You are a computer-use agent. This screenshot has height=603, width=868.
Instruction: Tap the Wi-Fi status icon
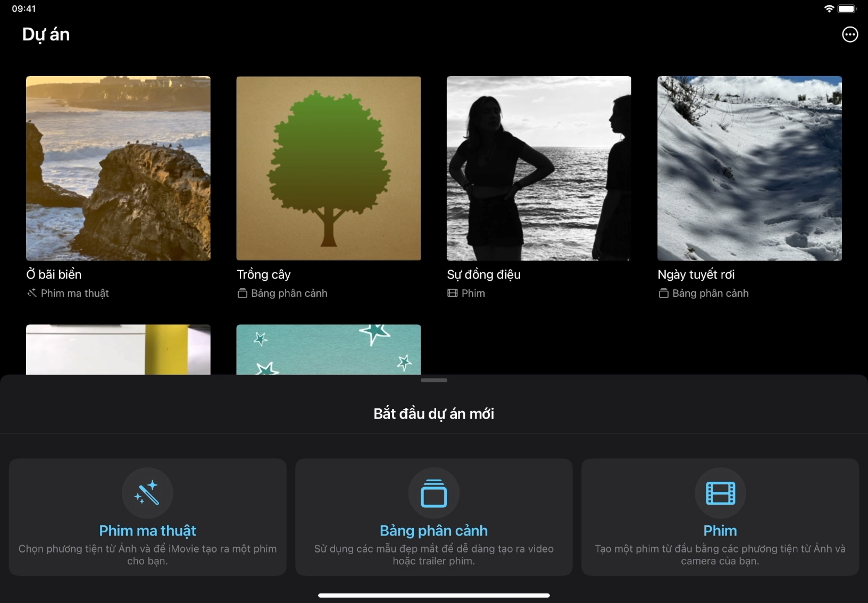[x=828, y=9]
